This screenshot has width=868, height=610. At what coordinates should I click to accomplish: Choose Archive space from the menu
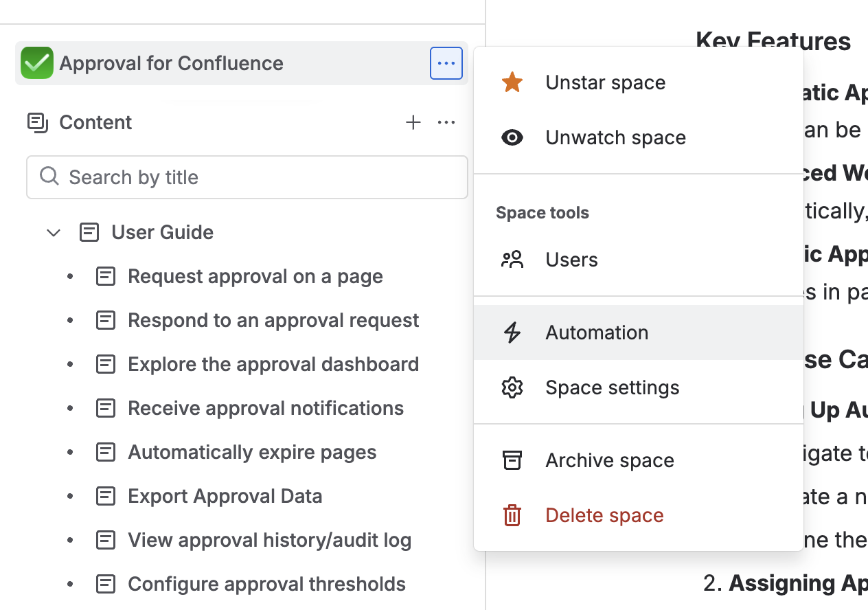click(x=609, y=460)
